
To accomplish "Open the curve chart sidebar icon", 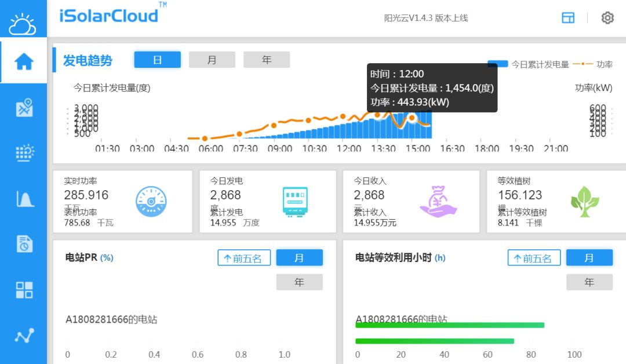I will tap(24, 199).
